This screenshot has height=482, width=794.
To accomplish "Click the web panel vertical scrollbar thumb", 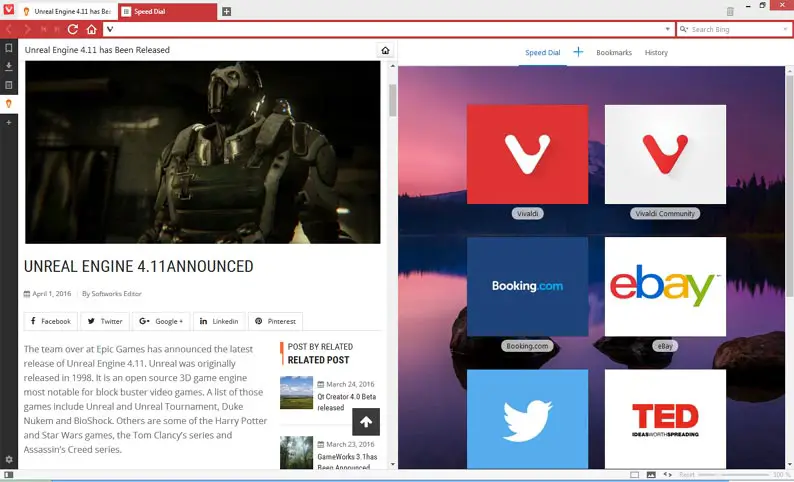I will click(x=392, y=100).
